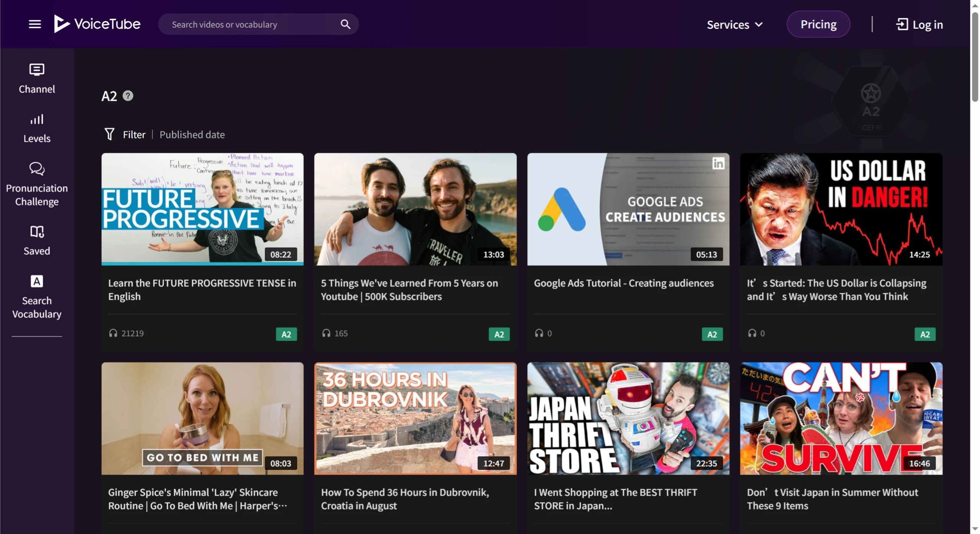
Task: Open title Learn the FUTURE PROGRESSIVE TENSE
Action: pos(202,290)
